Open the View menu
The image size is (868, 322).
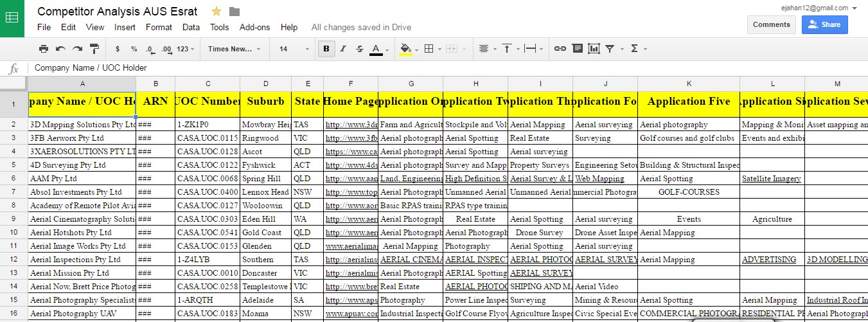pyautogui.click(x=95, y=28)
